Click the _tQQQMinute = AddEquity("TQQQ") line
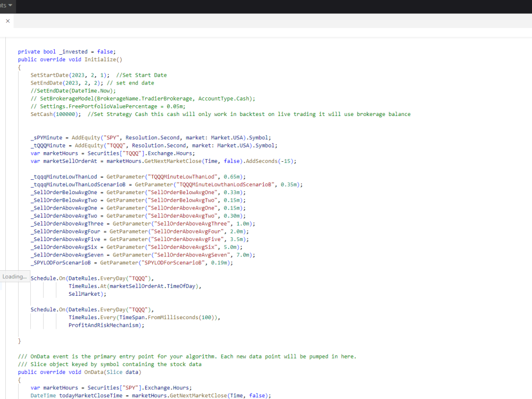Screen dimensions: 532x399 (154, 145)
